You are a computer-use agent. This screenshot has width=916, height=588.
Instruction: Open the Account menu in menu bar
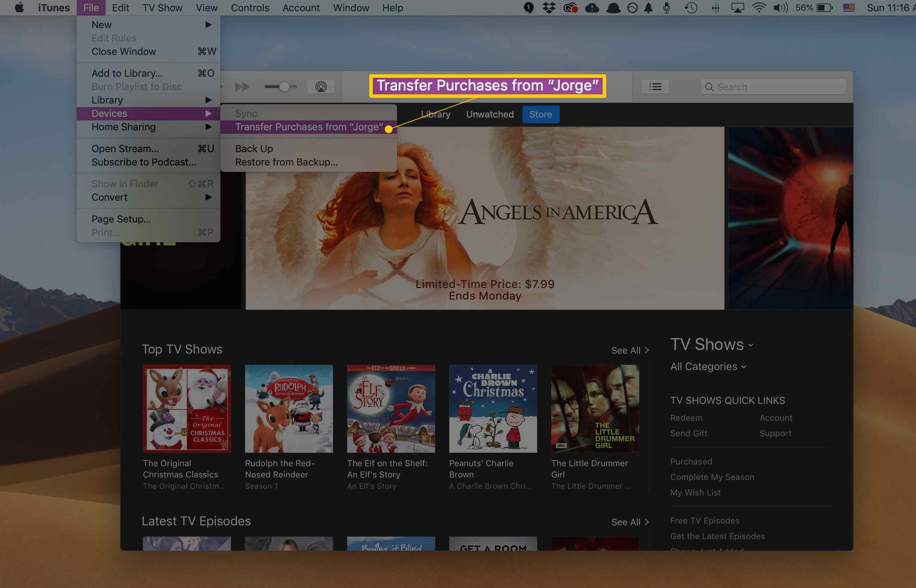coord(301,8)
